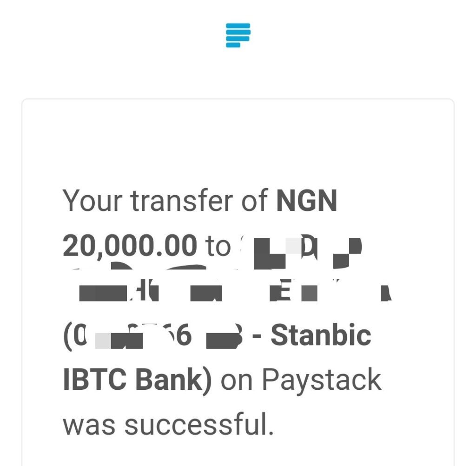Click the short bottom bar of Paystack logo

pyautogui.click(x=233, y=45)
